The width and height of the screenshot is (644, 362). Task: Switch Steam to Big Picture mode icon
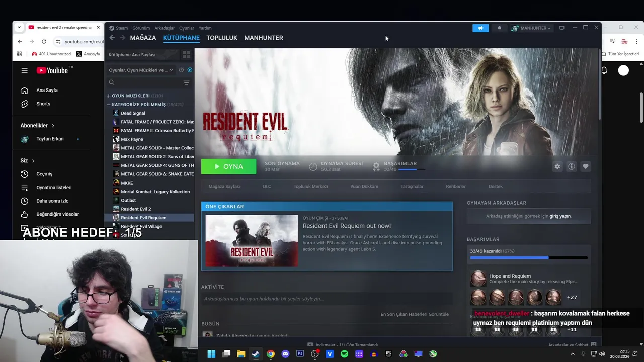pyautogui.click(x=561, y=28)
